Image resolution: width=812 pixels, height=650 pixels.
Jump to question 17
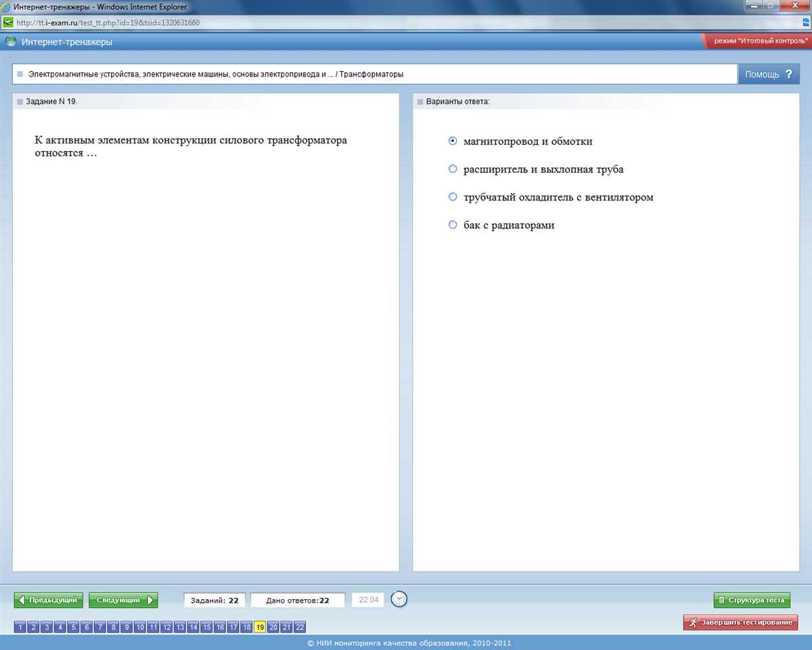coord(233,627)
